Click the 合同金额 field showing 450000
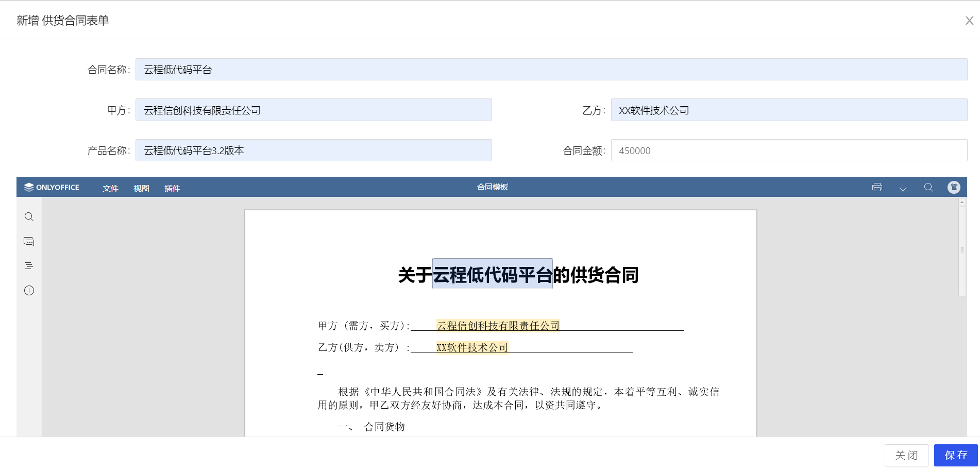The image size is (980, 469). [788, 150]
